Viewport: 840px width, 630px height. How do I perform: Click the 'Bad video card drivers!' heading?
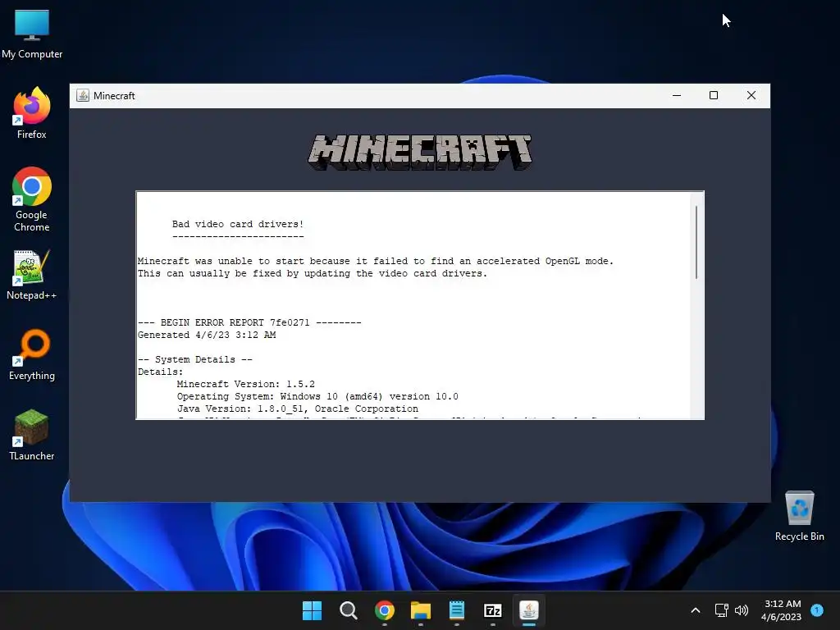pyautogui.click(x=238, y=224)
